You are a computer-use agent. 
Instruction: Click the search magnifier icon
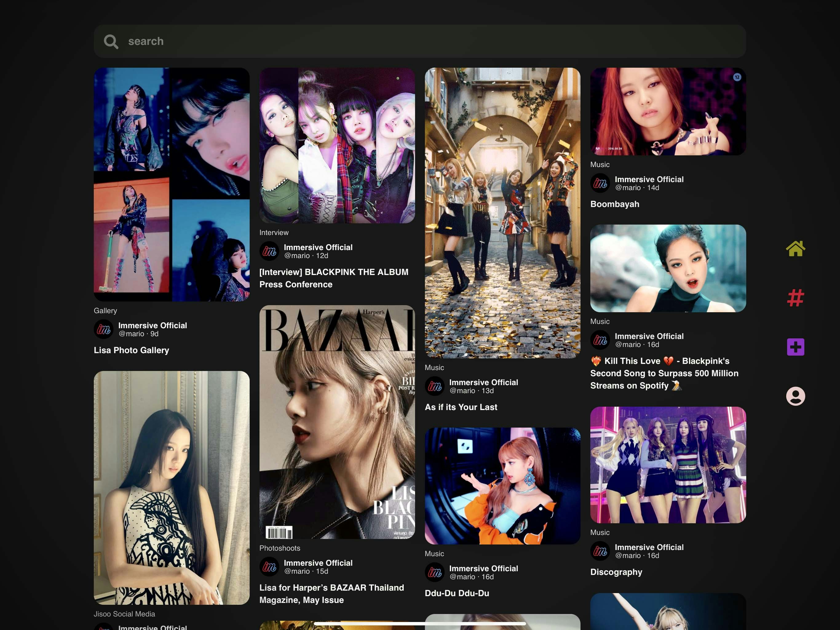click(111, 42)
